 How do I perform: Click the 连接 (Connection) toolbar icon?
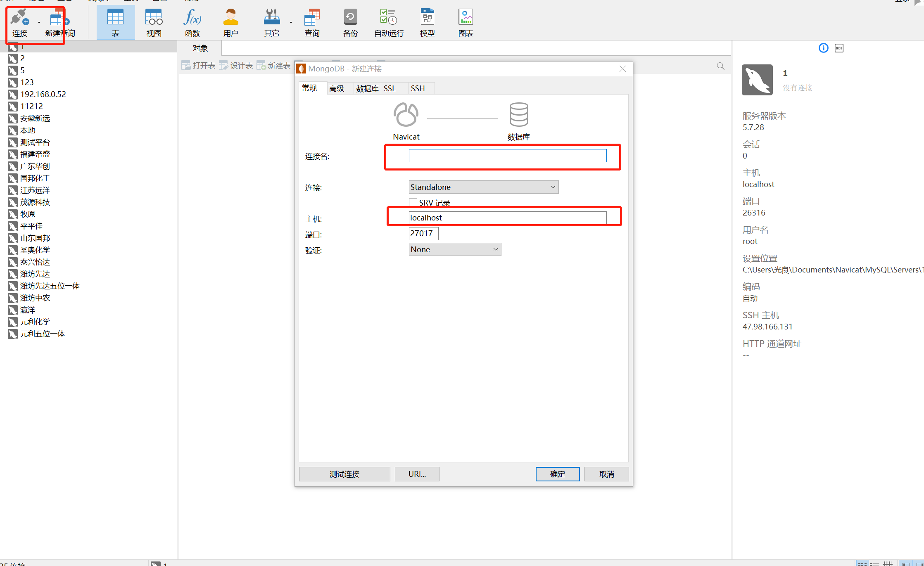click(x=19, y=23)
